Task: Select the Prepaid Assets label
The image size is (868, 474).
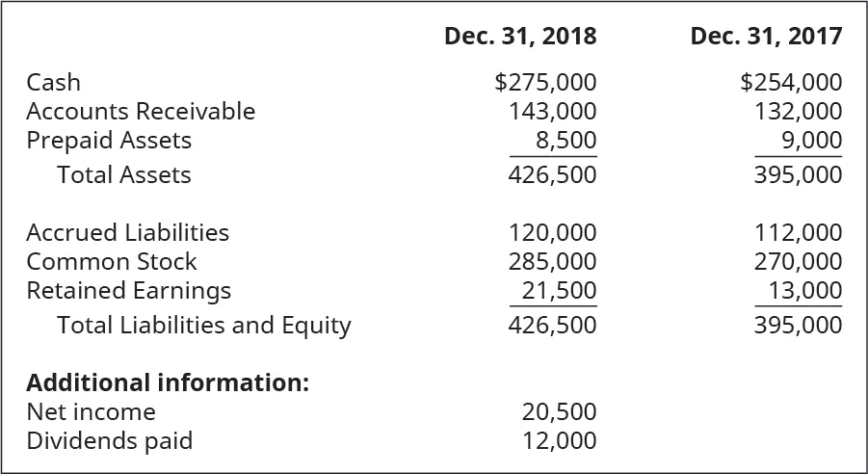Action: tap(109, 141)
